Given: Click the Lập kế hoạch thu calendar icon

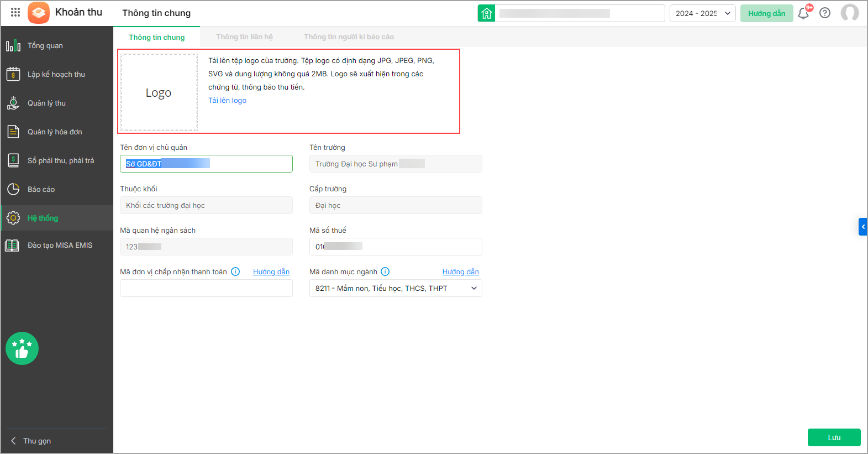Looking at the screenshot, I should [13, 74].
